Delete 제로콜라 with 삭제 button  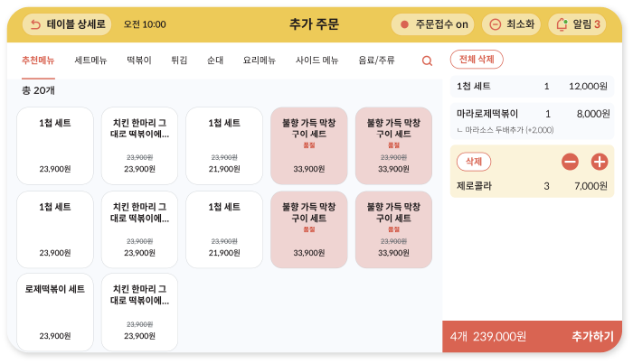[x=474, y=162]
